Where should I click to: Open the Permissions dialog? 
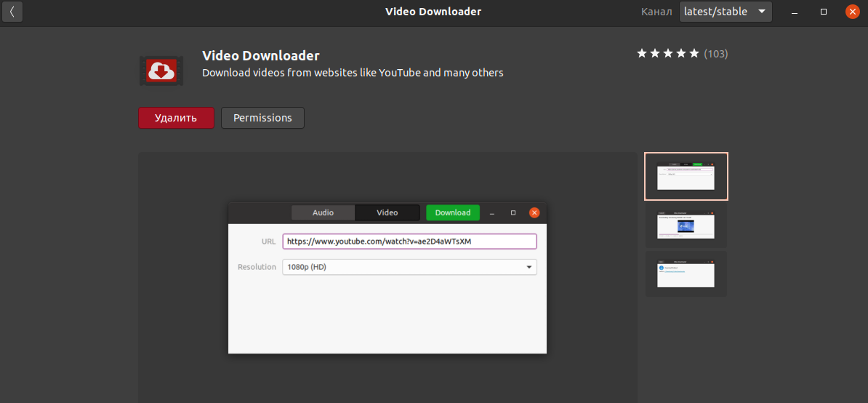pos(262,118)
